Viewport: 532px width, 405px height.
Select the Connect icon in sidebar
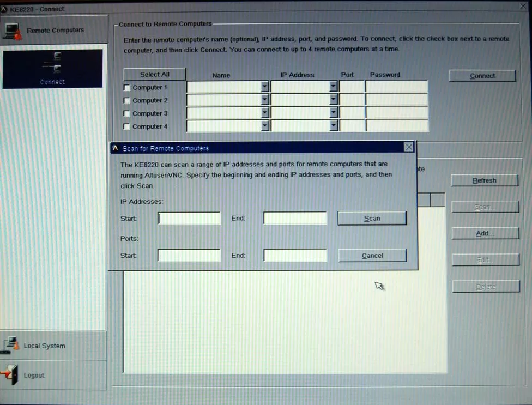52,63
